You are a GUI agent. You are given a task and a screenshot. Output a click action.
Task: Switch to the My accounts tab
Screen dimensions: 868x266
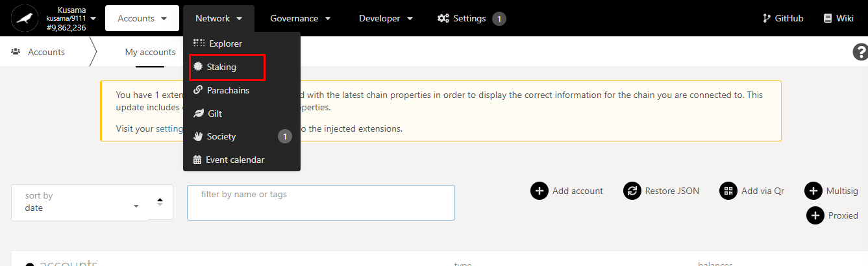(150, 52)
